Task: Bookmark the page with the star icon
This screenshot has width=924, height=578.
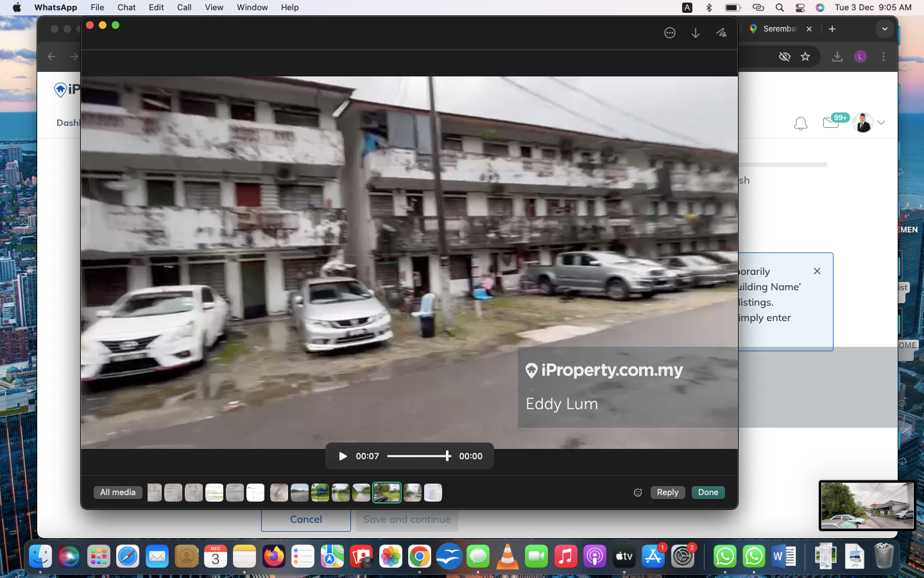Action: (805, 57)
